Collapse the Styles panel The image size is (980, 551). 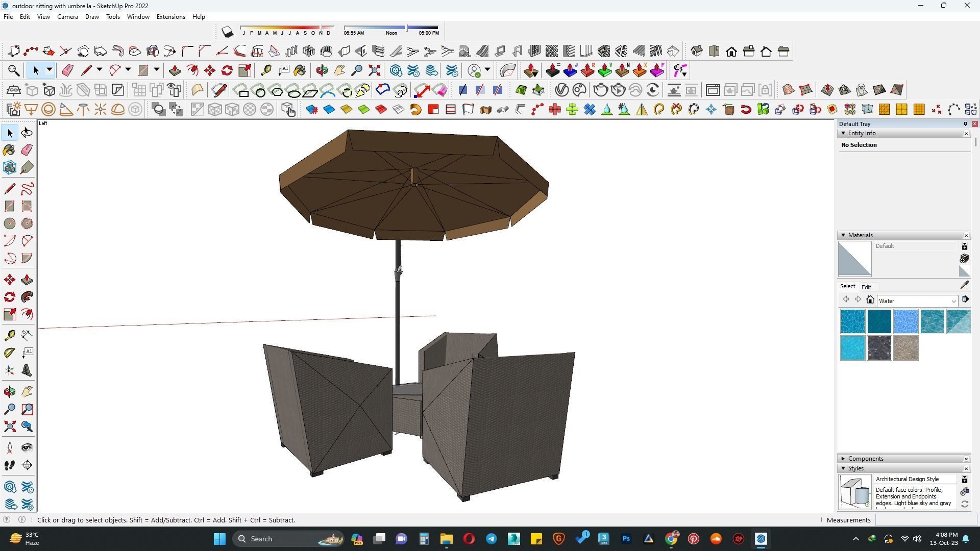click(843, 468)
